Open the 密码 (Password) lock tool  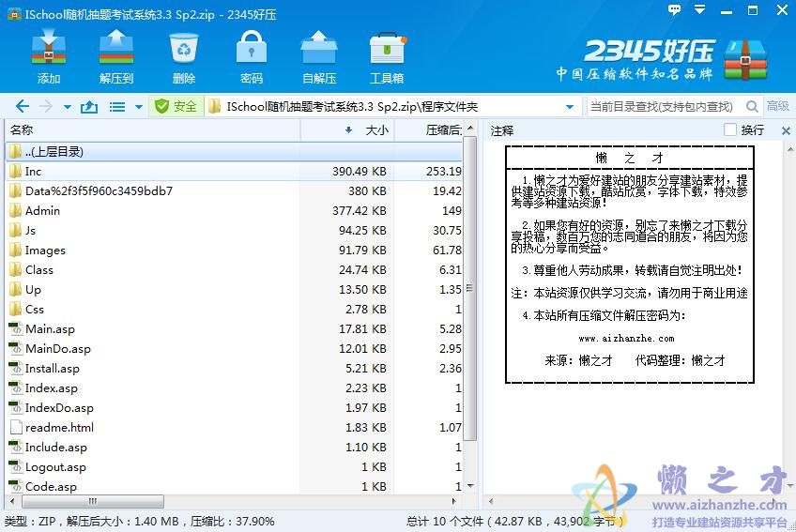coord(252,49)
